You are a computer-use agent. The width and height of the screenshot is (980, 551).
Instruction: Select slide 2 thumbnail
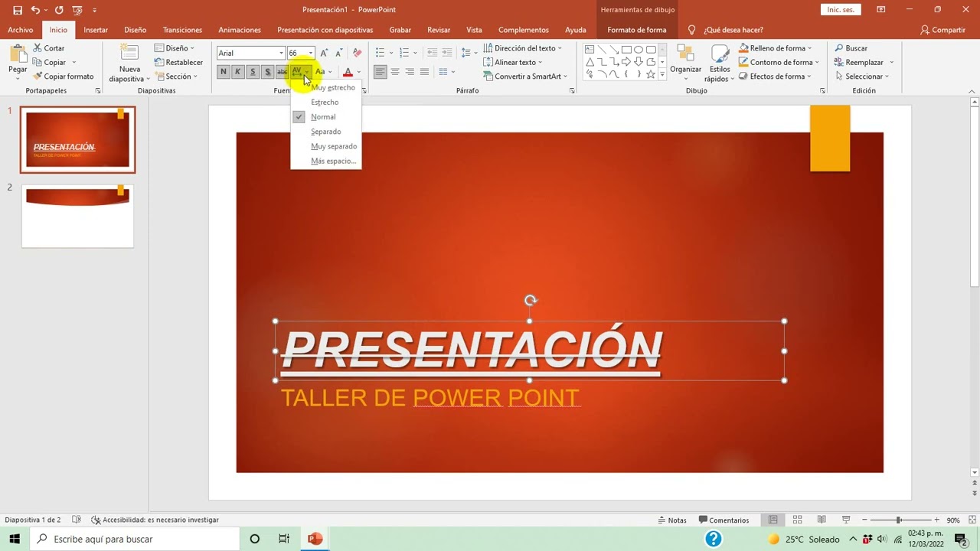(77, 216)
